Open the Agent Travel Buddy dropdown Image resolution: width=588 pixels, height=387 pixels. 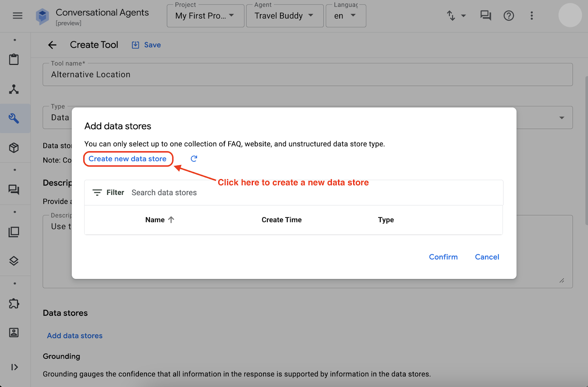(284, 16)
